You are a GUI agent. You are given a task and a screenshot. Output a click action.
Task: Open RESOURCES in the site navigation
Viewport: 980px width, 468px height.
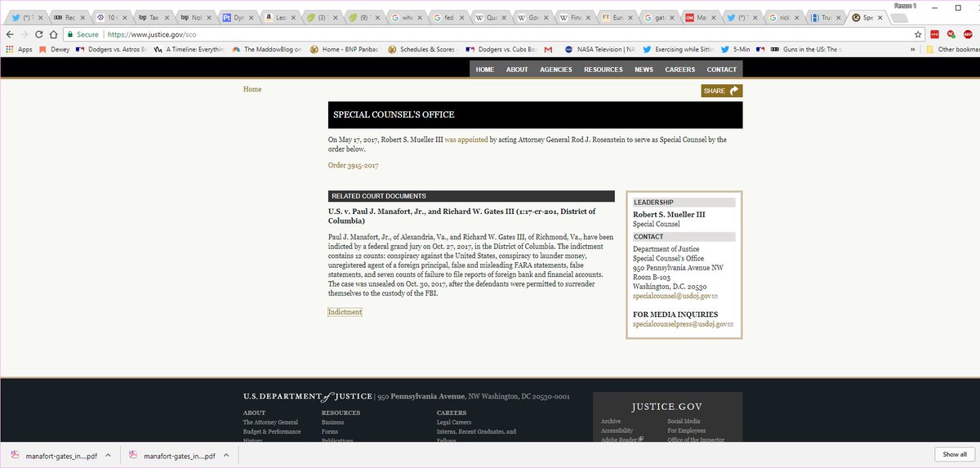604,69
